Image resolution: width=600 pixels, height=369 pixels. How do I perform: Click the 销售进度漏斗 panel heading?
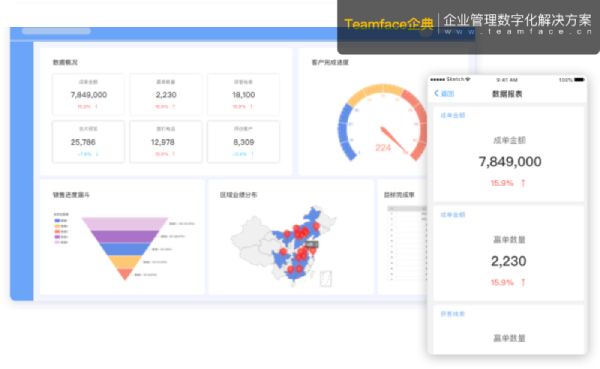click(x=71, y=195)
